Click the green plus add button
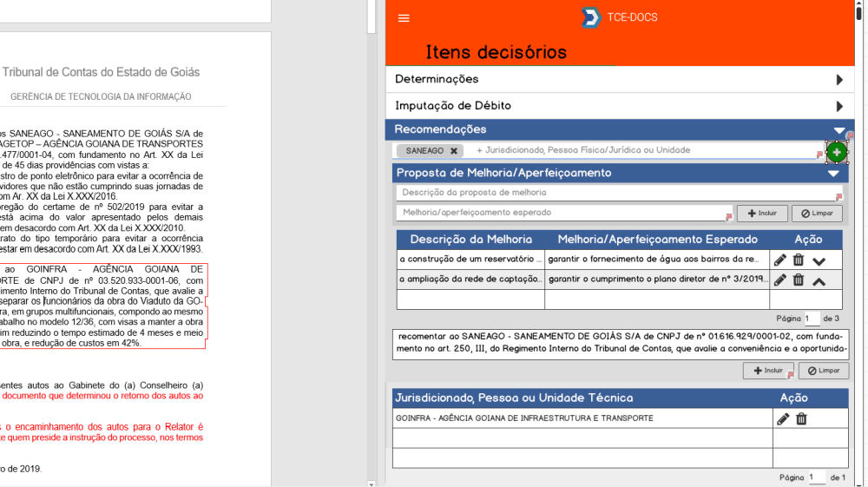The width and height of the screenshot is (868, 487). 836,152
